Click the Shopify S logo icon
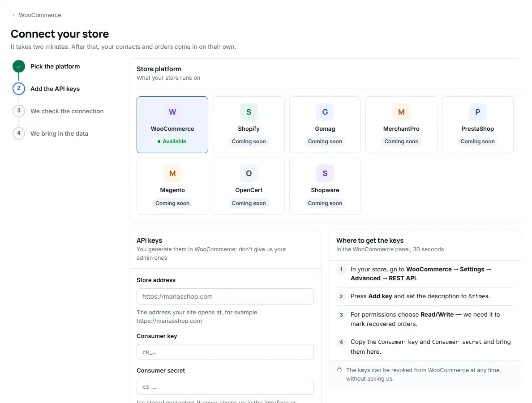 tap(249, 112)
